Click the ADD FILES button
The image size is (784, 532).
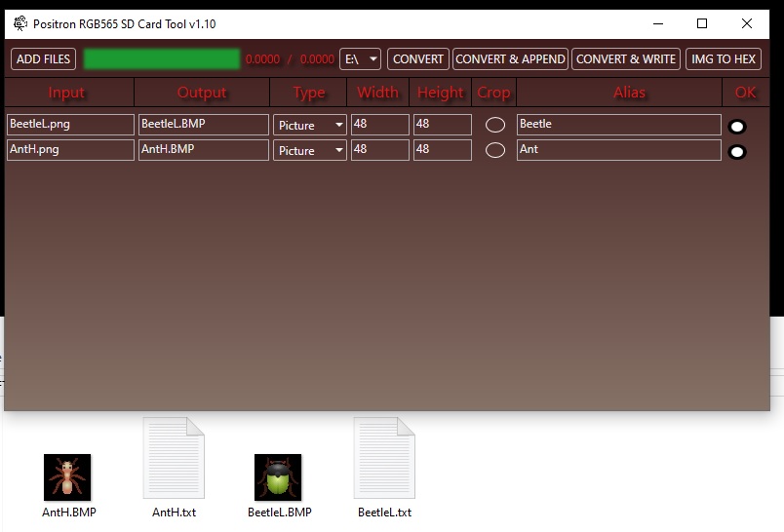(x=44, y=59)
